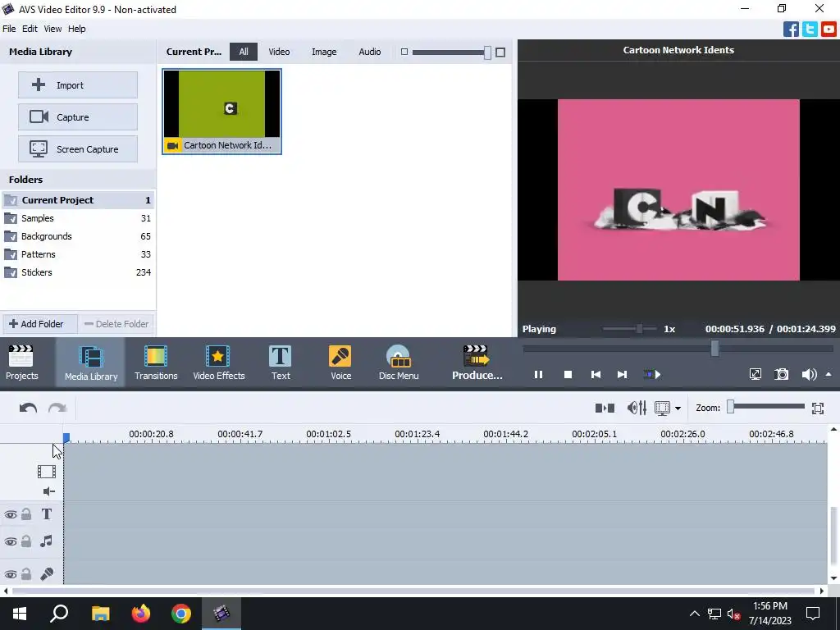Toggle visibility of the voice track
The height and width of the screenshot is (630, 840).
click(10, 574)
